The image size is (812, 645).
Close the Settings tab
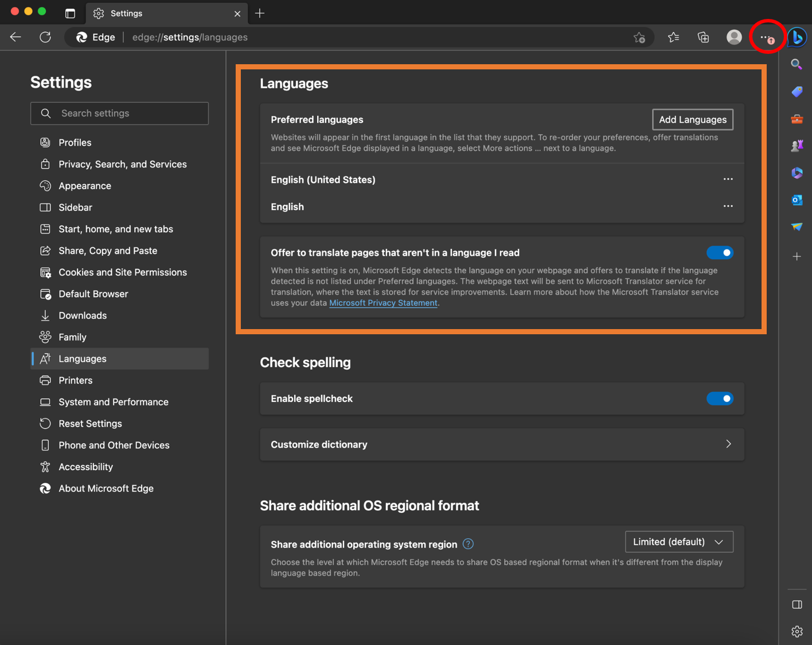[237, 14]
